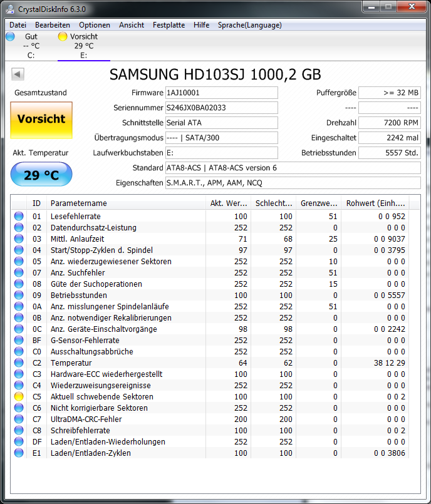This screenshot has width=431, height=504.
Task: Click the status icon for Laden/Entladen-Zyklen
Action: pyautogui.click(x=19, y=453)
